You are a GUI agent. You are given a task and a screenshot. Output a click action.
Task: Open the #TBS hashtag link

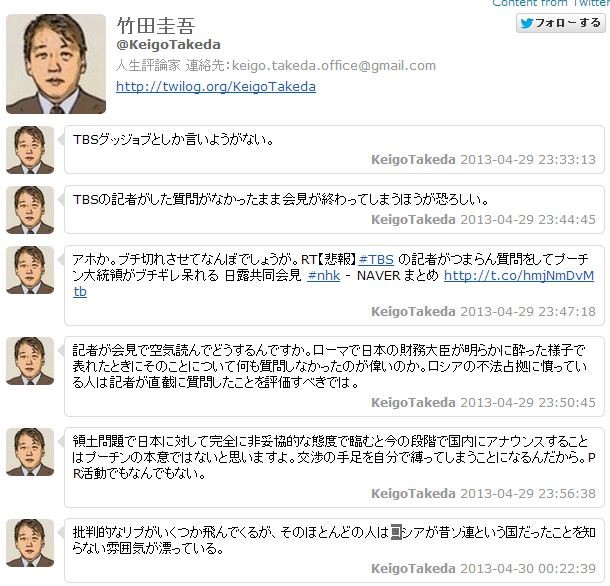376,259
